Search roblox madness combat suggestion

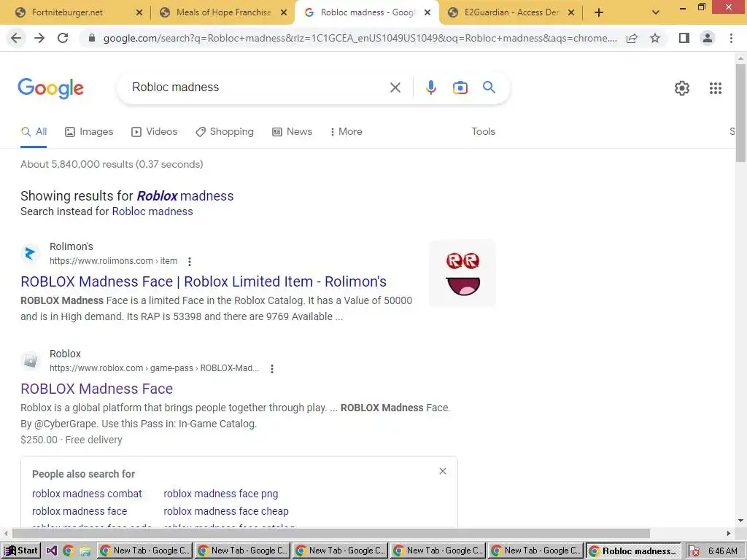pyautogui.click(x=88, y=494)
